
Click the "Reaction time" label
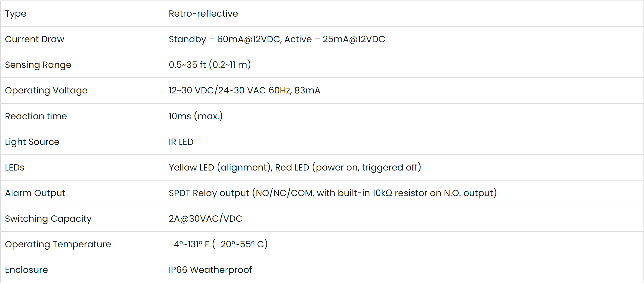point(36,116)
